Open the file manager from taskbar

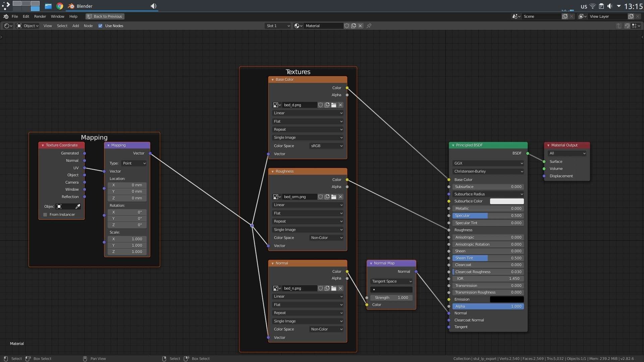pos(48,6)
